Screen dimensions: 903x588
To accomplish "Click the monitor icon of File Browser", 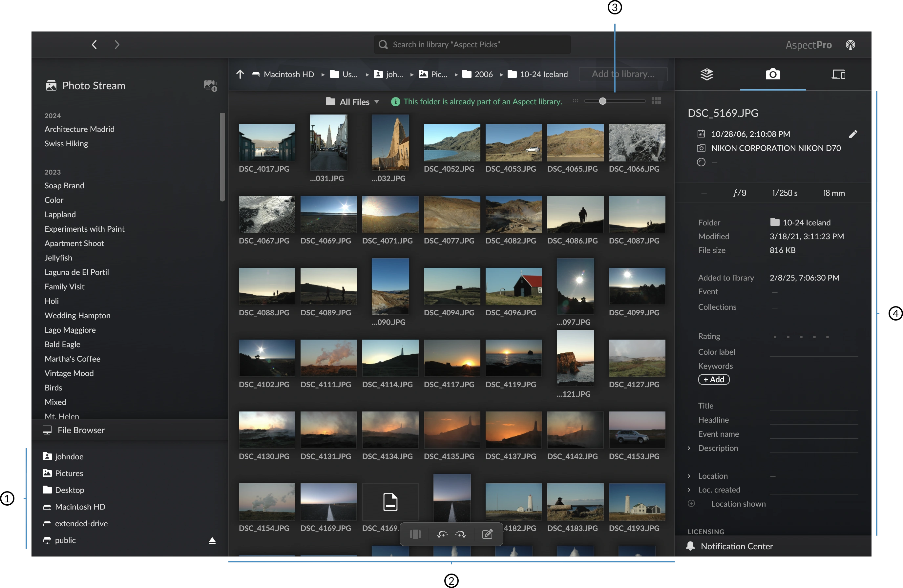I will pyautogui.click(x=47, y=430).
